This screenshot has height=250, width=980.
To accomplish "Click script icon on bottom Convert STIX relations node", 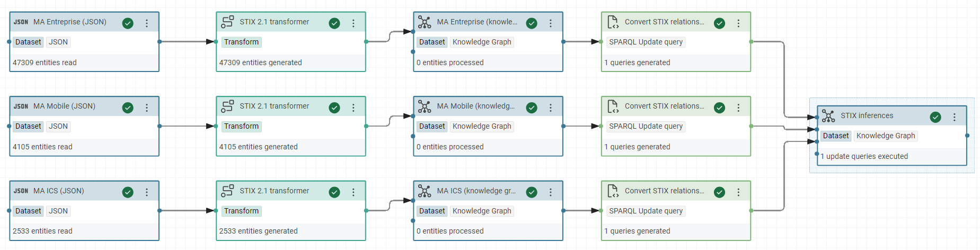I will (613, 191).
